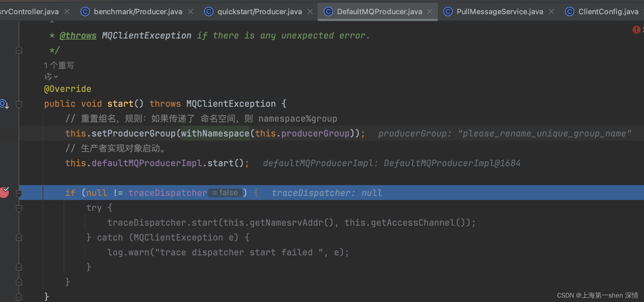
Task: Click the '= false' inline debug value
Action: 225,193
